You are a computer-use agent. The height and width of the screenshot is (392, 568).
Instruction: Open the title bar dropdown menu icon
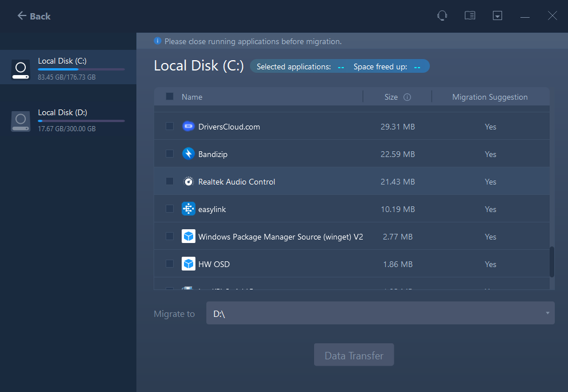pos(498,16)
